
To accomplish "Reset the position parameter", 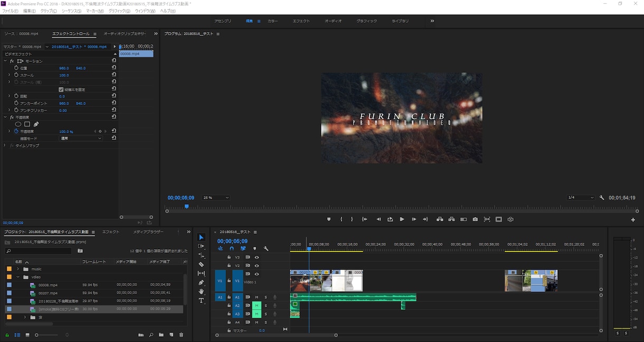I will click(x=114, y=68).
